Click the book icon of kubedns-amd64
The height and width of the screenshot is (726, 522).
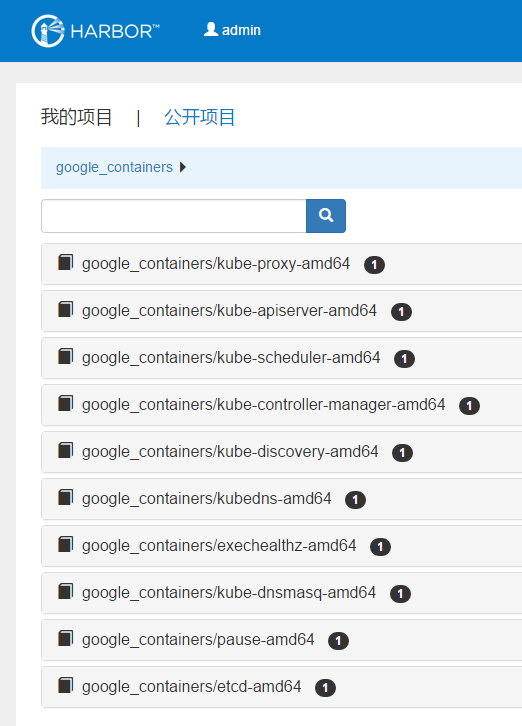pyautogui.click(x=65, y=497)
